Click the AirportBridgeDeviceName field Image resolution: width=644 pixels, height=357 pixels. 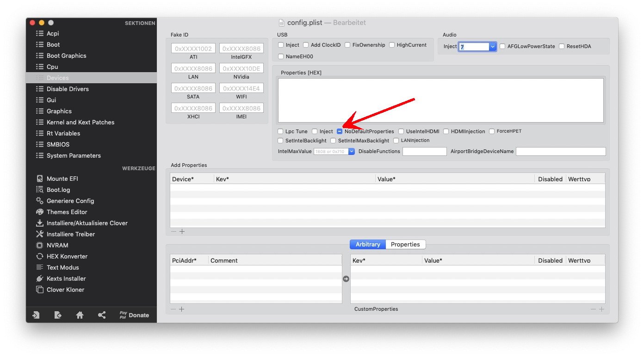(x=561, y=151)
